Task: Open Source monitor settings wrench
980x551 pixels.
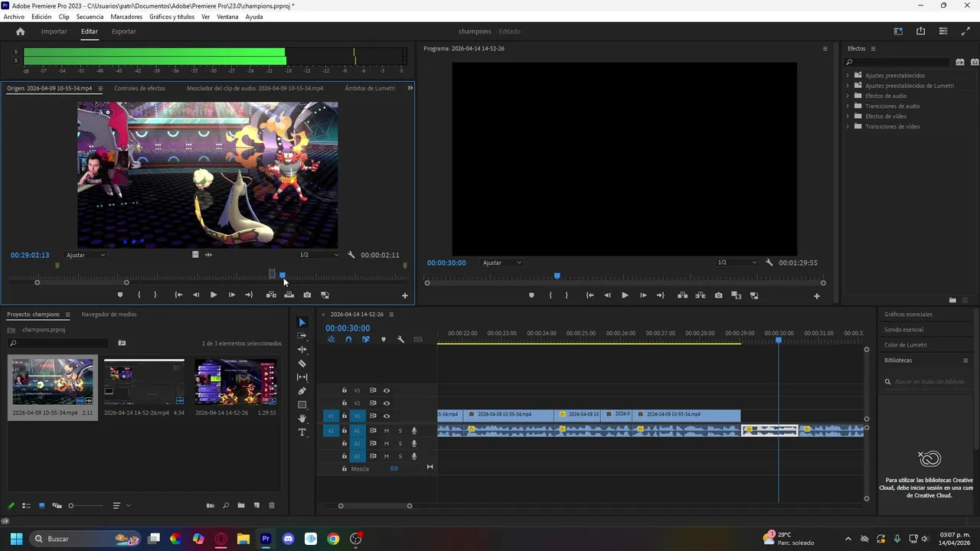Action: click(351, 255)
